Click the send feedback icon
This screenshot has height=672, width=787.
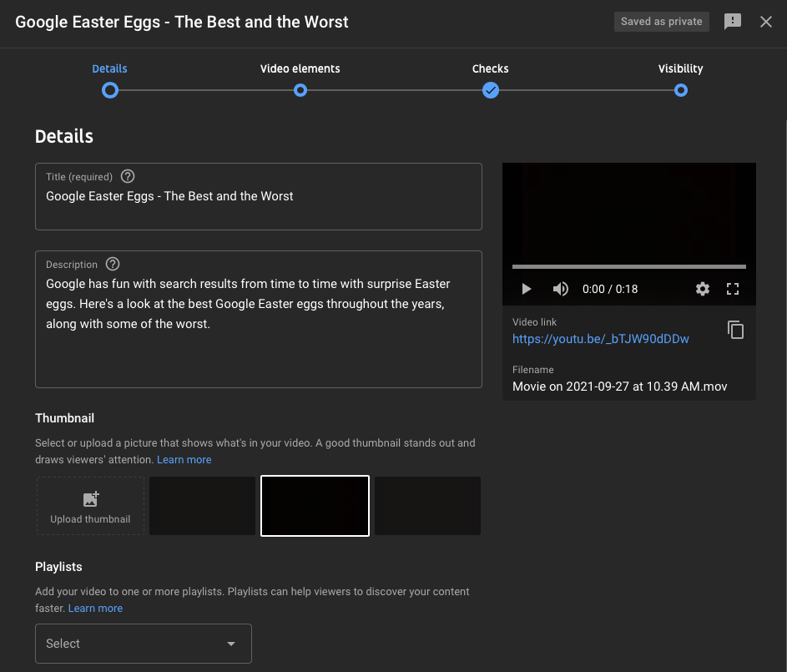732,22
